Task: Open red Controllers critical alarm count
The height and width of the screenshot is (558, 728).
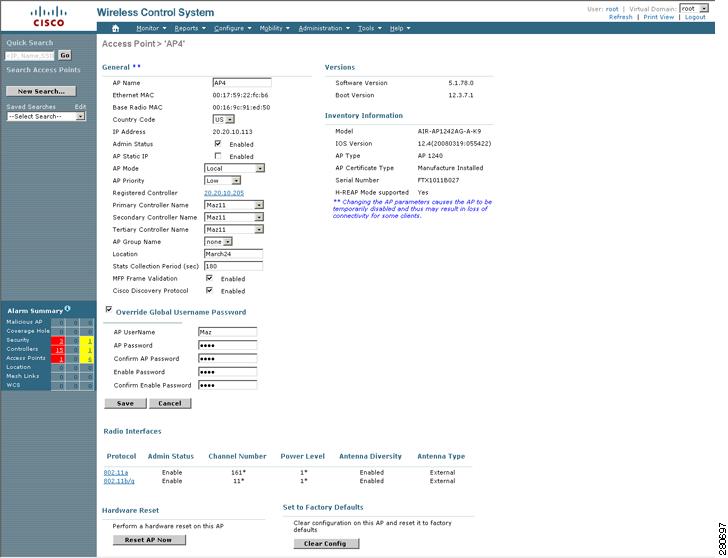Action: [59, 350]
